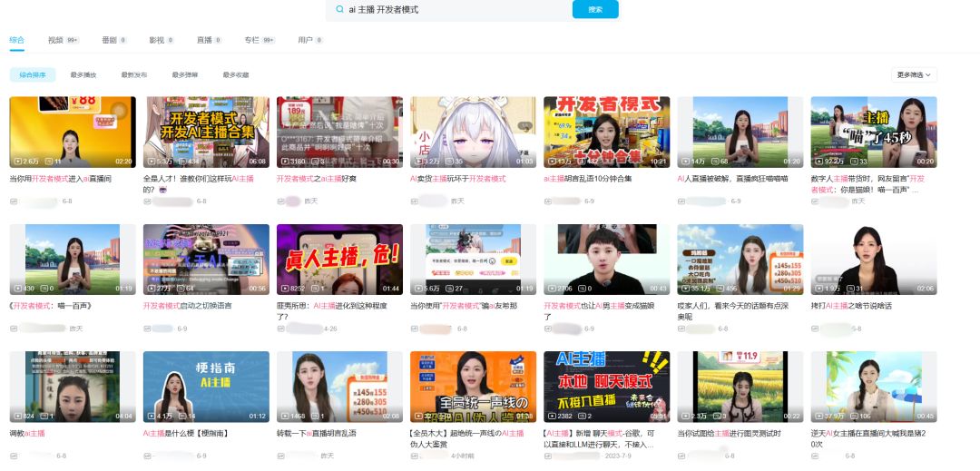Open the 番剧 results tab

[114, 40]
